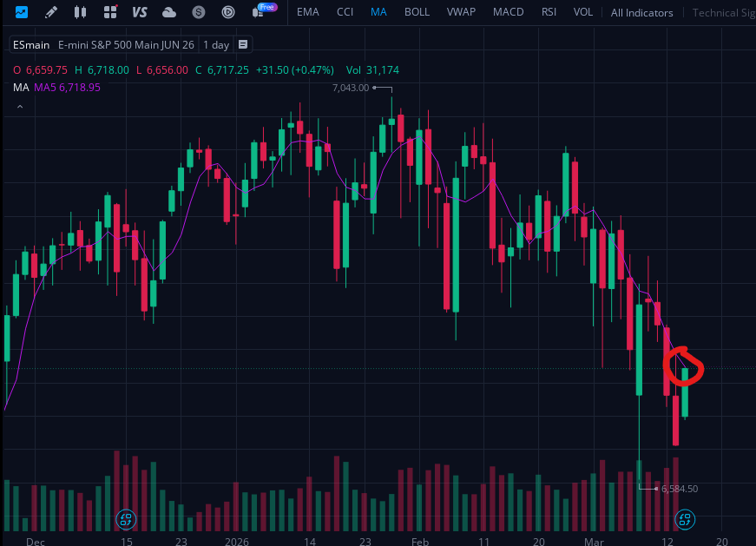Click the E-mini S&P 500 Main JUN 26 title
This screenshot has height=546, width=756.
point(126,45)
